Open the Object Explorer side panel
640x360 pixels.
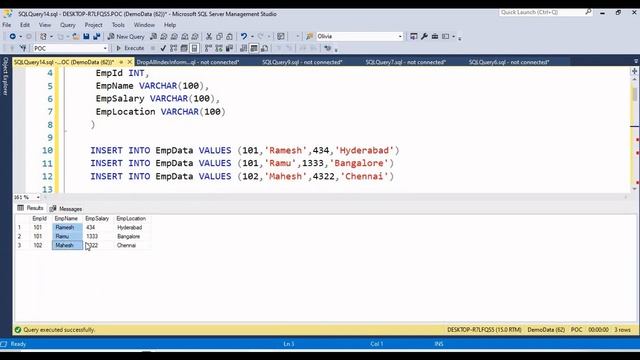click(5, 76)
